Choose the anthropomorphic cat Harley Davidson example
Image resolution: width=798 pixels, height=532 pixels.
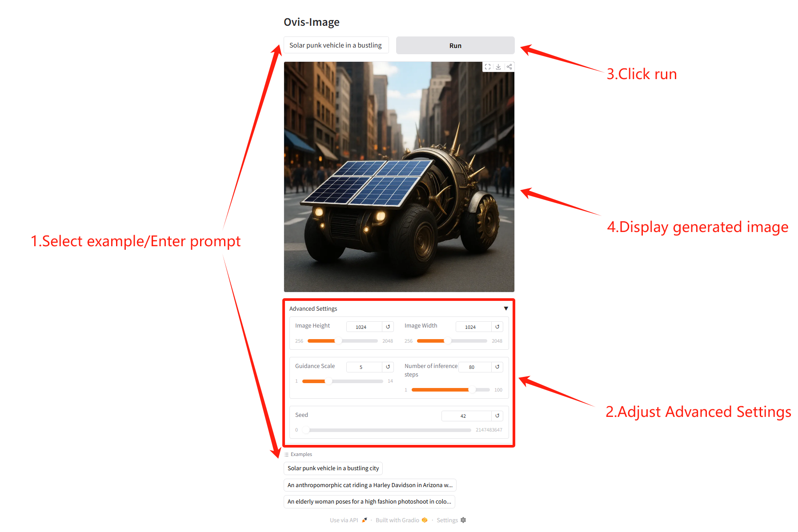pos(370,485)
